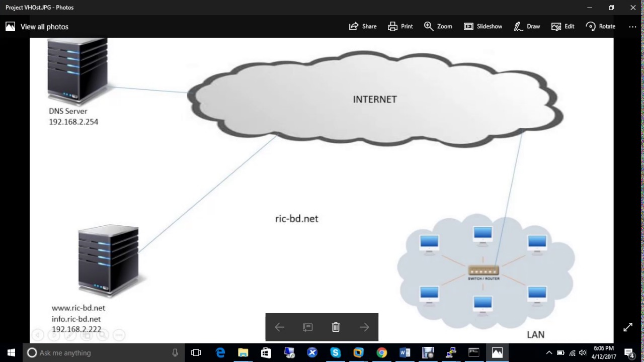This screenshot has height=362, width=644.
Task: Click the active Photos taskbar icon
Action: point(497,352)
